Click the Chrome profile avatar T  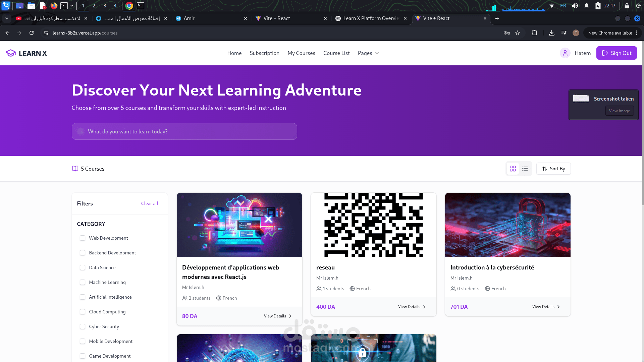point(576,33)
